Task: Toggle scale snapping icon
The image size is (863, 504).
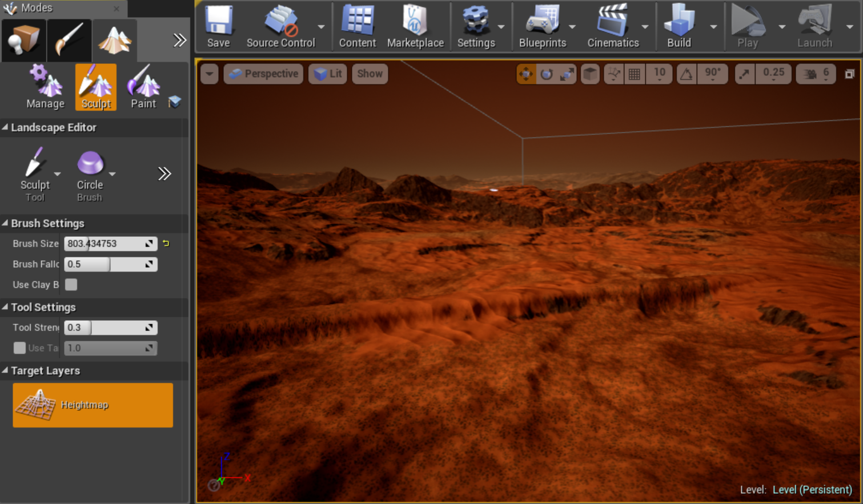Action: click(x=745, y=74)
